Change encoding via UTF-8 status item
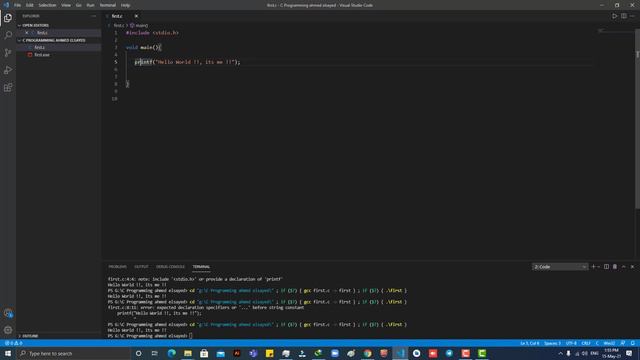 coord(571,343)
